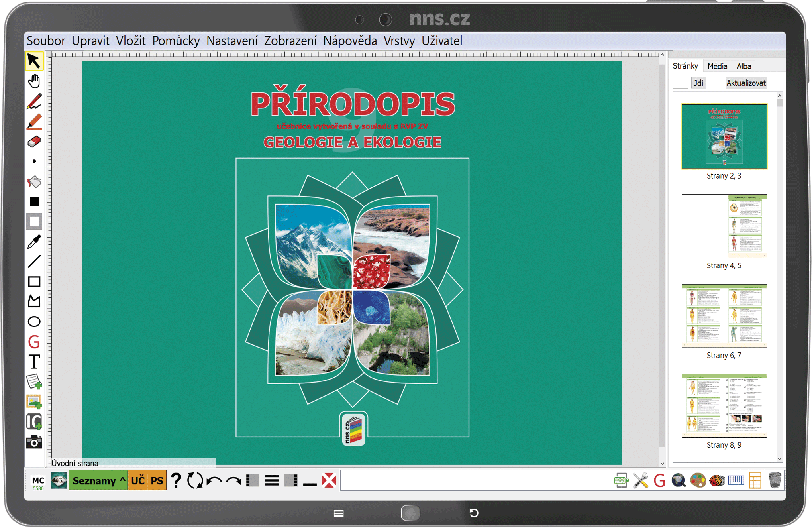
Task: Open the Pomůcky menu
Action: click(176, 41)
